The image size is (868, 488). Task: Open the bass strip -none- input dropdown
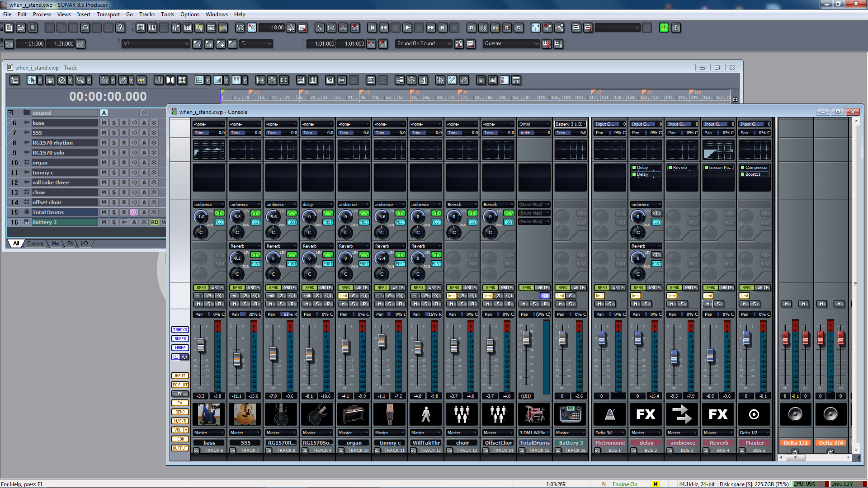click(209, 124)
